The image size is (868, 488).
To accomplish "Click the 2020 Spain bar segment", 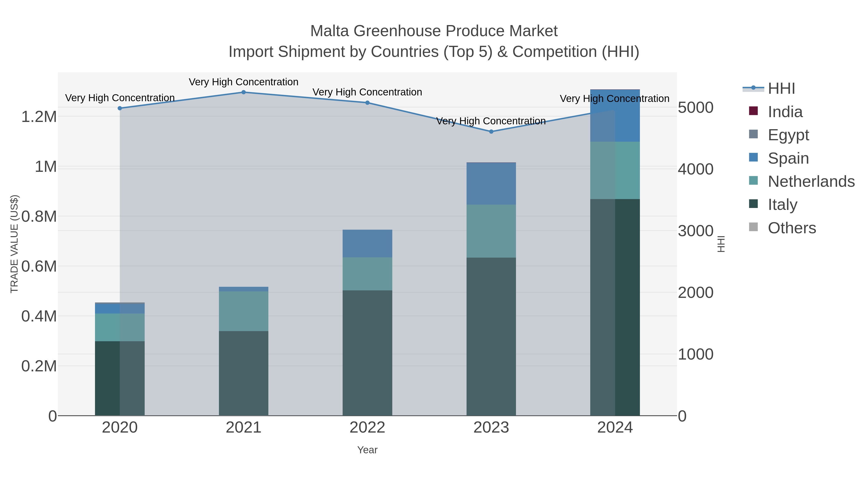I will [x=120, y=309].
